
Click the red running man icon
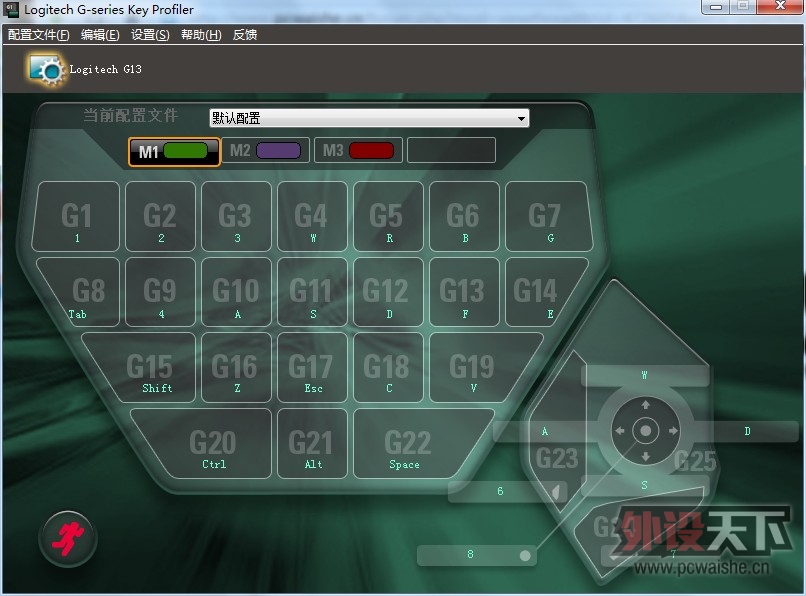pos(68,538)
